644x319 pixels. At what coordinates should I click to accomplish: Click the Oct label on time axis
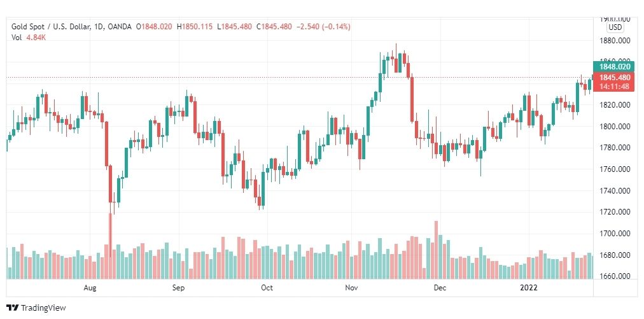pyautogui.click(x=267, y=288)
